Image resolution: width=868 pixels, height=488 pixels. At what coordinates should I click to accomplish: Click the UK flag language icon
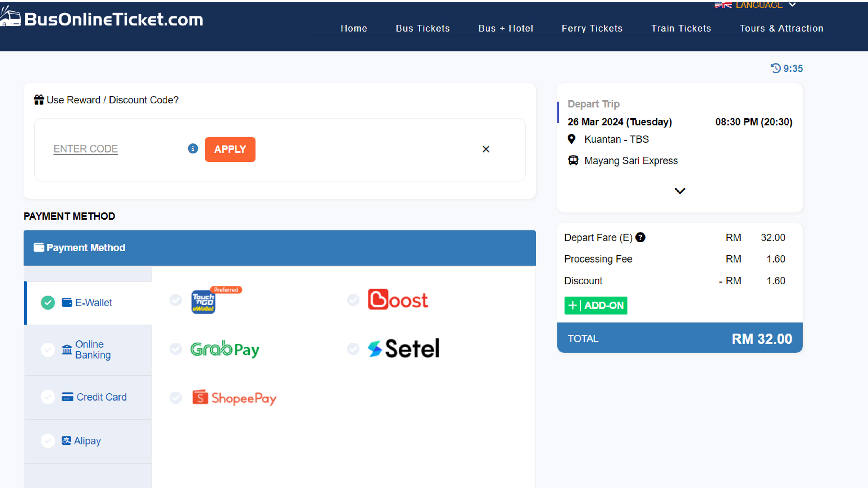(723, 5)
